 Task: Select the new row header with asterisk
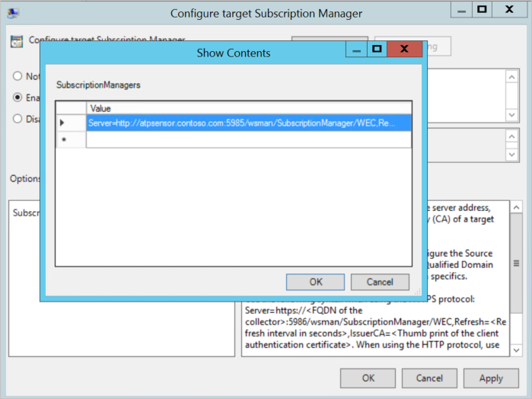(x=71, y=139)
